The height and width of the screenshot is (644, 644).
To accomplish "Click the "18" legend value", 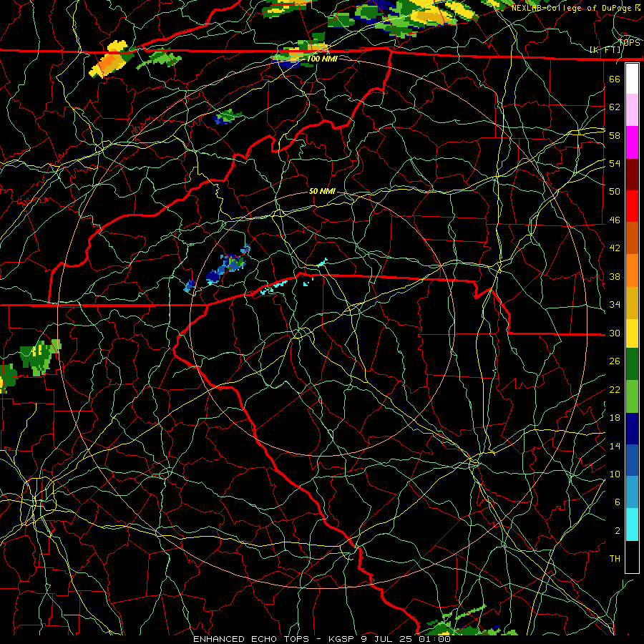I will (615, 418).
